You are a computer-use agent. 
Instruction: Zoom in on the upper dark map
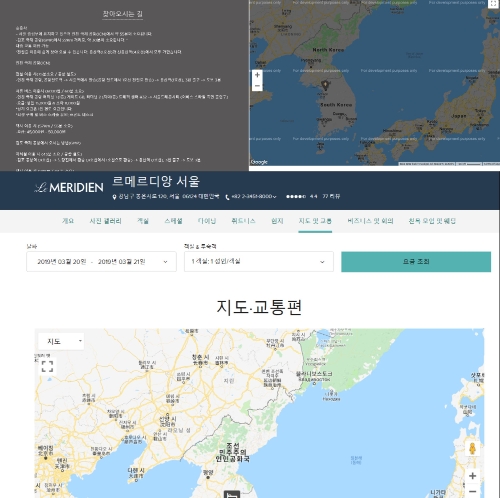click(257, 75)
